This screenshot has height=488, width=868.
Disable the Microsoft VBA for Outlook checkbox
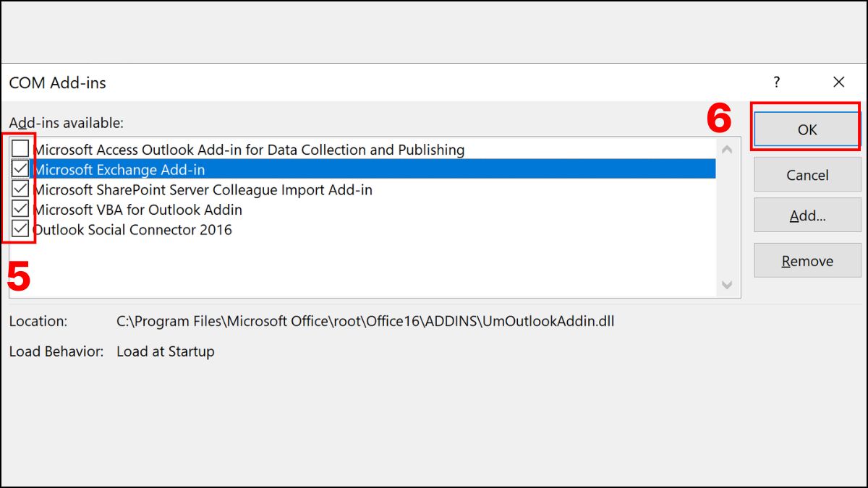coord(20,210)
